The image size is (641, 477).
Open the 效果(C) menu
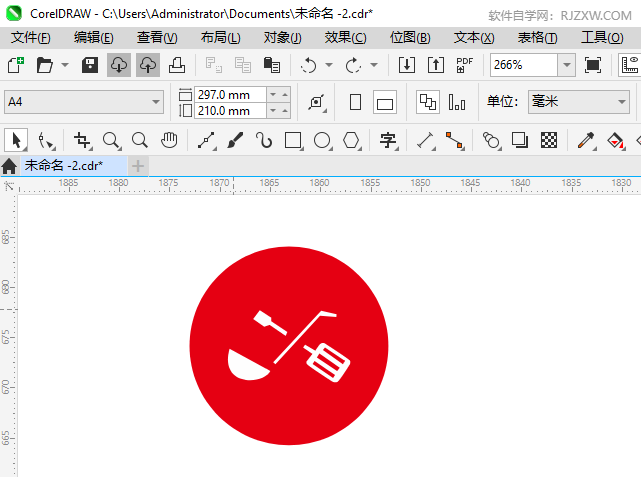click(x=345, y=38)
